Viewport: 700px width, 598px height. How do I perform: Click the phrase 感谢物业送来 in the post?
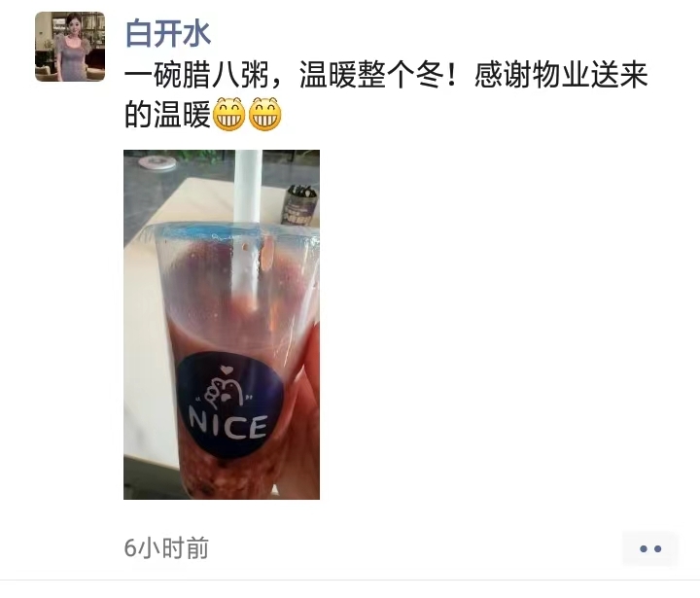[561, 75]
